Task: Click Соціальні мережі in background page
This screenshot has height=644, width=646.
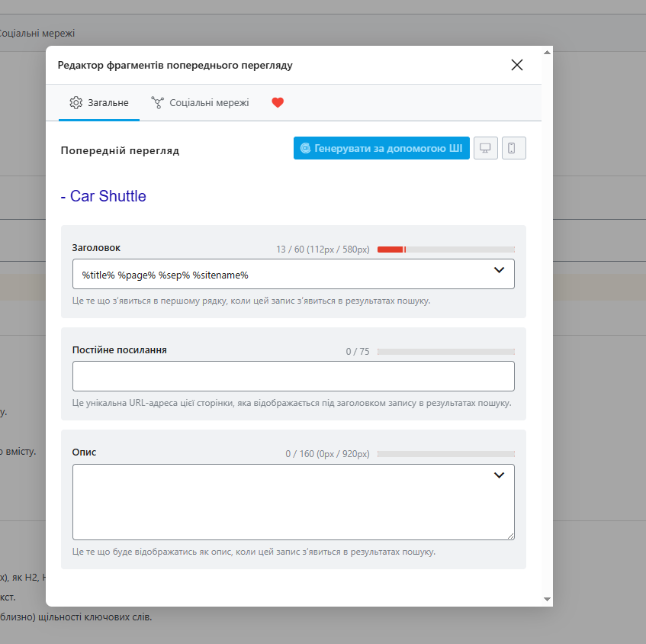Action: click(x=37, y=34)
